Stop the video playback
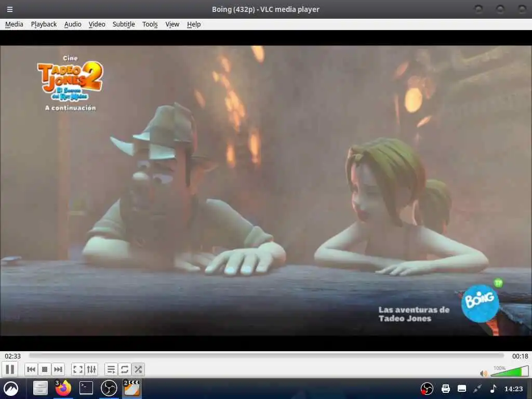This screenshot has width=532, height=399. coord(45,369)
